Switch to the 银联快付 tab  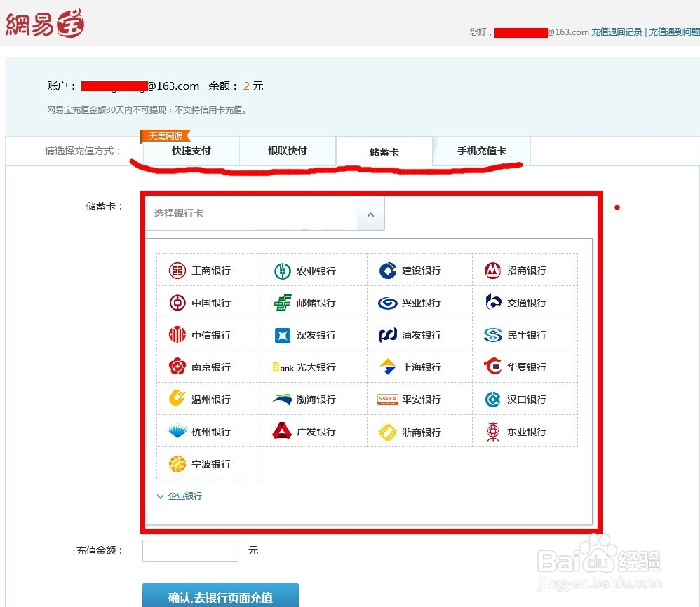[x=288, y=151]
